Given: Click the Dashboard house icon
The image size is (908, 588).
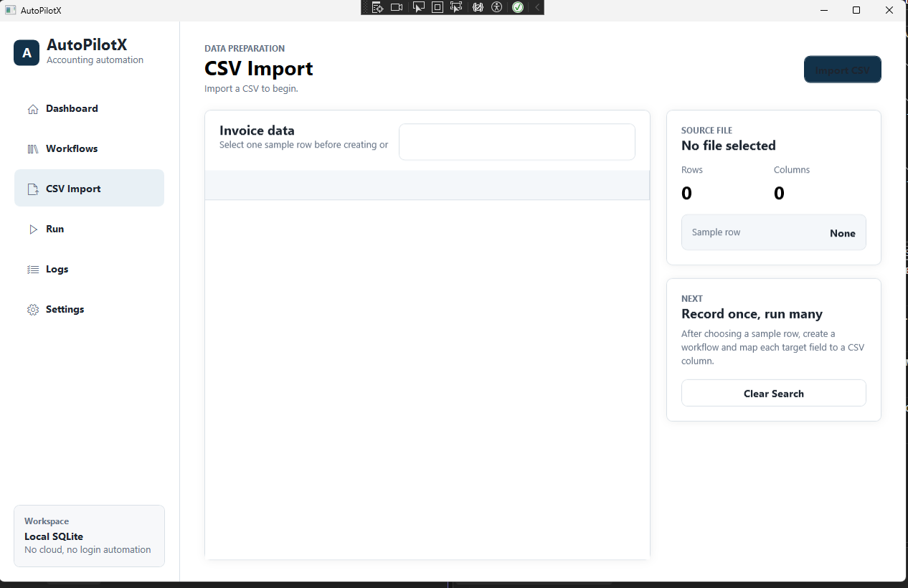Looking at the screenshot, I should [33, 109].
